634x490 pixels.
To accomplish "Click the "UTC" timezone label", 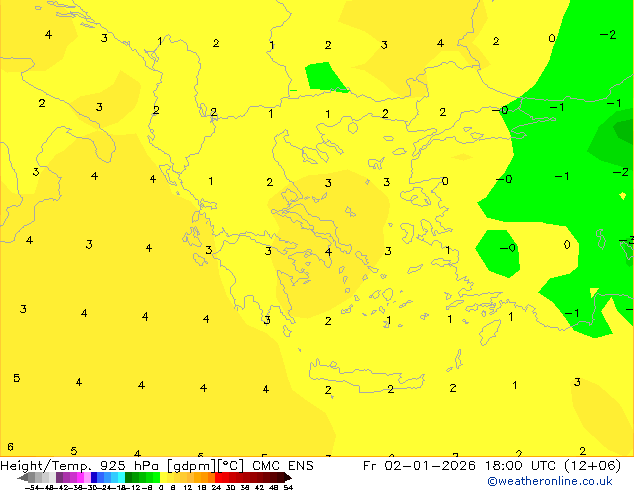I will point(543,466).
